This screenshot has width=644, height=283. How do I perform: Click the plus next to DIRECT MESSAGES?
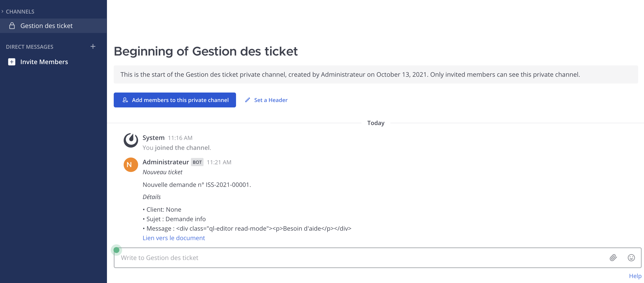click(x=93, y=46)
